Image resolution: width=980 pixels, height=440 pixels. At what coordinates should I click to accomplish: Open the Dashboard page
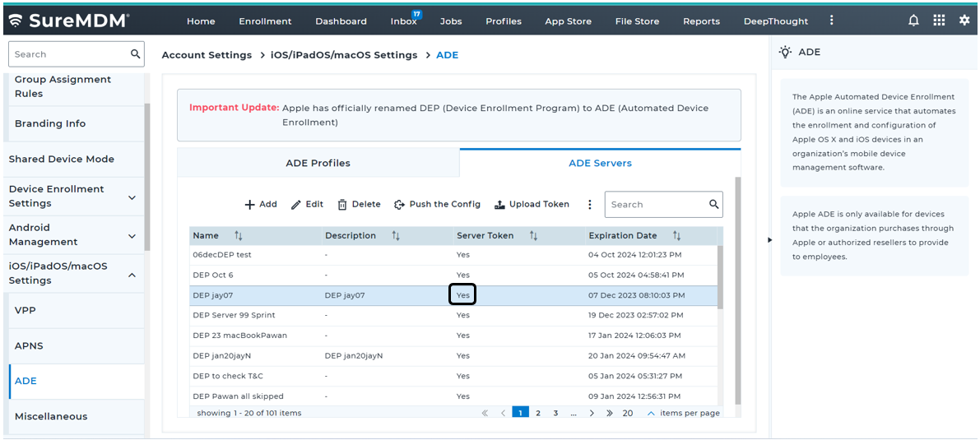tap(341, 21)
